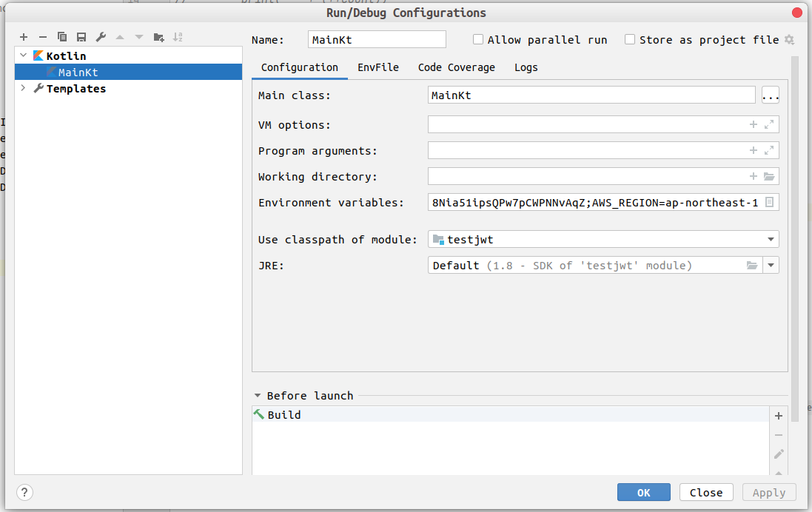Click the Copy Configuration icon

[x=62, y=37]
